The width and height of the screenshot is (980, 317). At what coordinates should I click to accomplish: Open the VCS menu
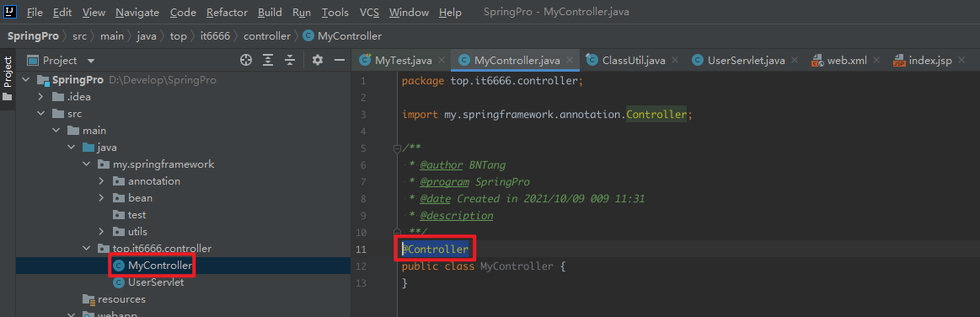point(369,13)
